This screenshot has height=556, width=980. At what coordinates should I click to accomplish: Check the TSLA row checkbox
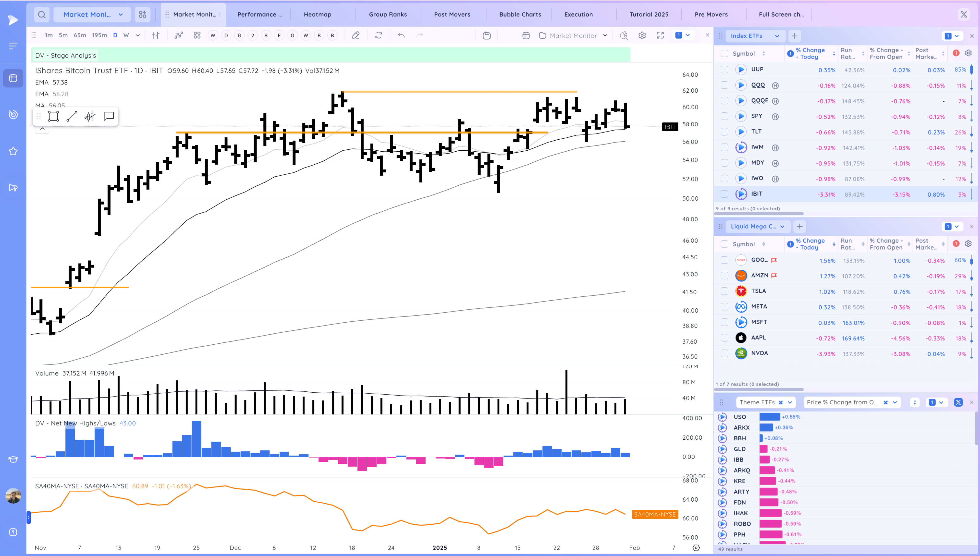(724, 291)
